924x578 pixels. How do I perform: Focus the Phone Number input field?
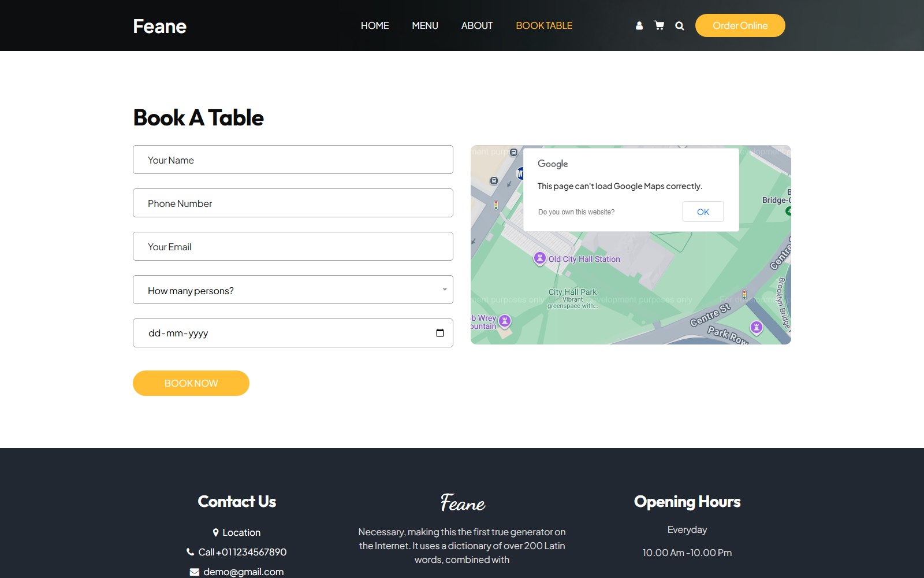(x=293, y=203)
